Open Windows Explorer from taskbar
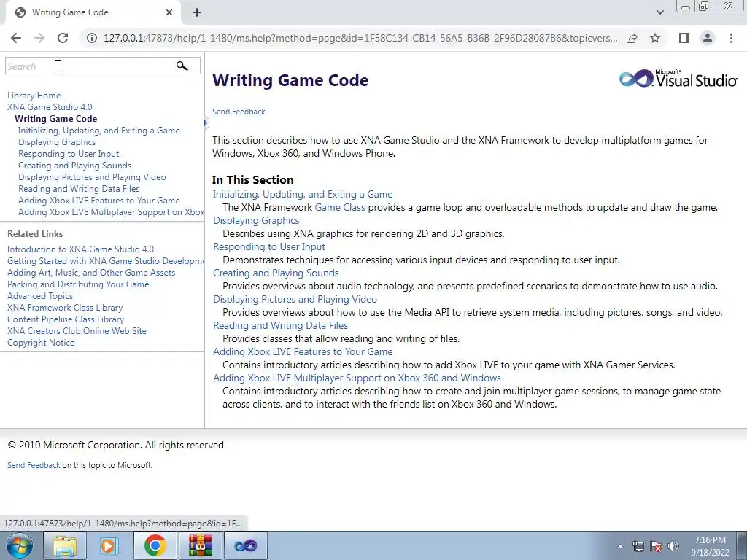The image size is (747, 560). [65, 545]
